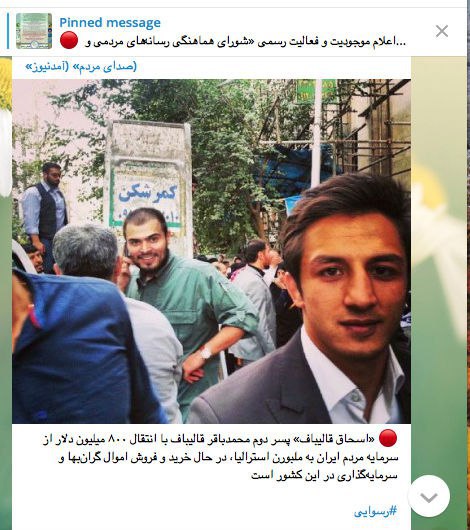Jump to latest messages with the down chevron button

(429, 496)
